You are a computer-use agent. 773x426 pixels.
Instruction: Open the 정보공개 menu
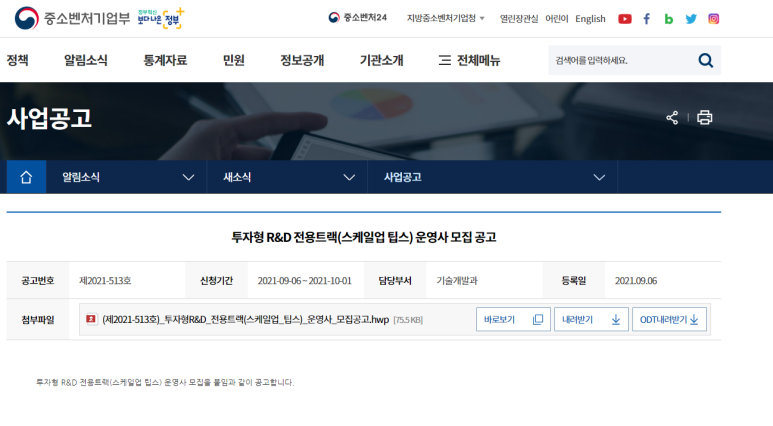tap(302, 60)
